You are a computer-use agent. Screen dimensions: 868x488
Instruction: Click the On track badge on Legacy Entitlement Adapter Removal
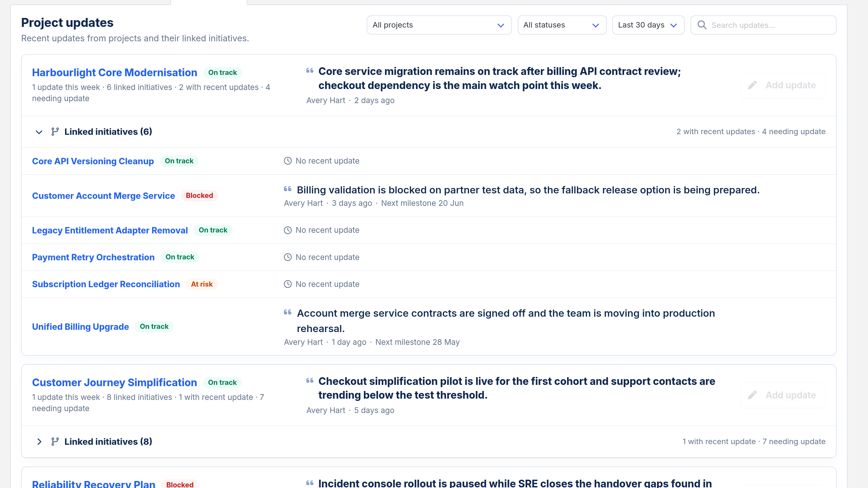(x=213, y=230)
